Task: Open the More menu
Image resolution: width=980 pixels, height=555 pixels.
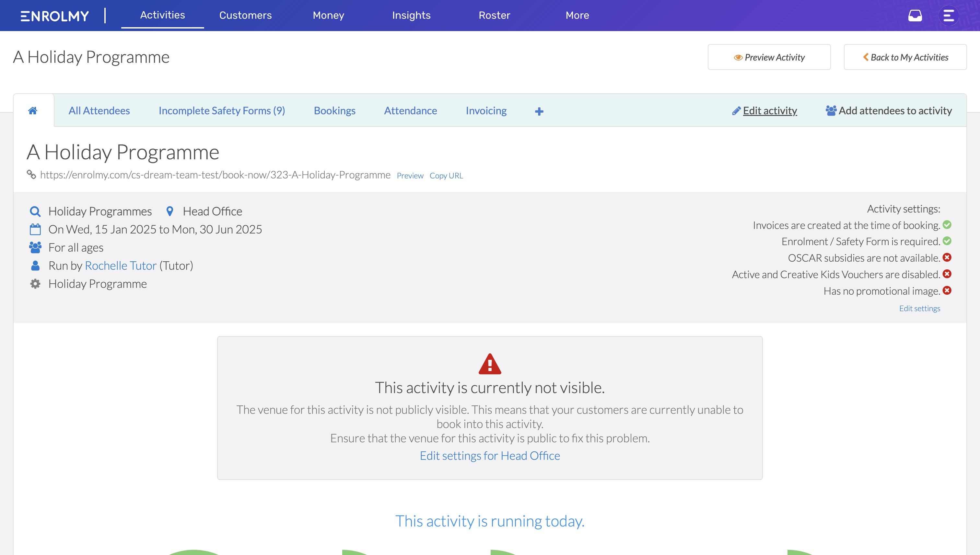Action: click(x=577, y=15)
